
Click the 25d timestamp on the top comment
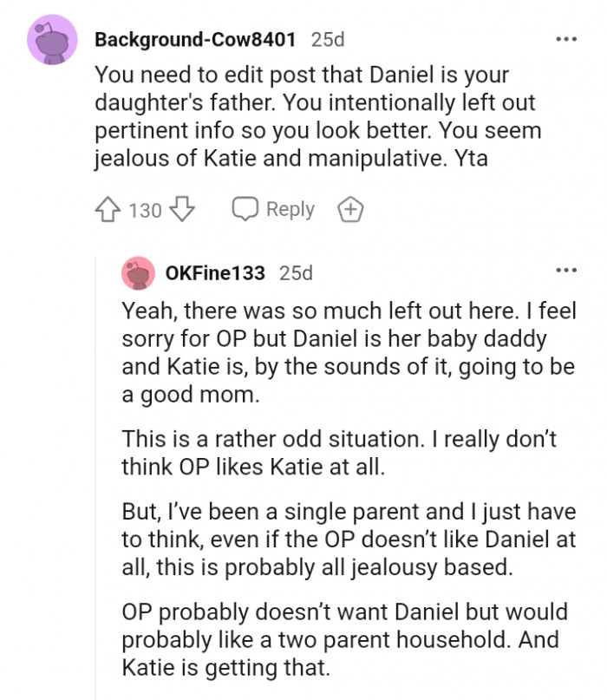[327, 38]
